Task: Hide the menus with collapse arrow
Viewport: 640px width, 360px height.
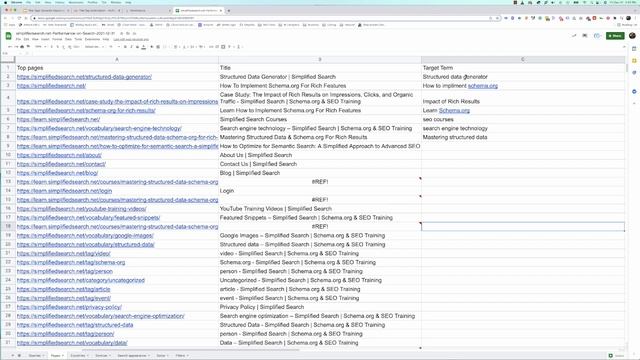Action: click(x=624, y=47)
